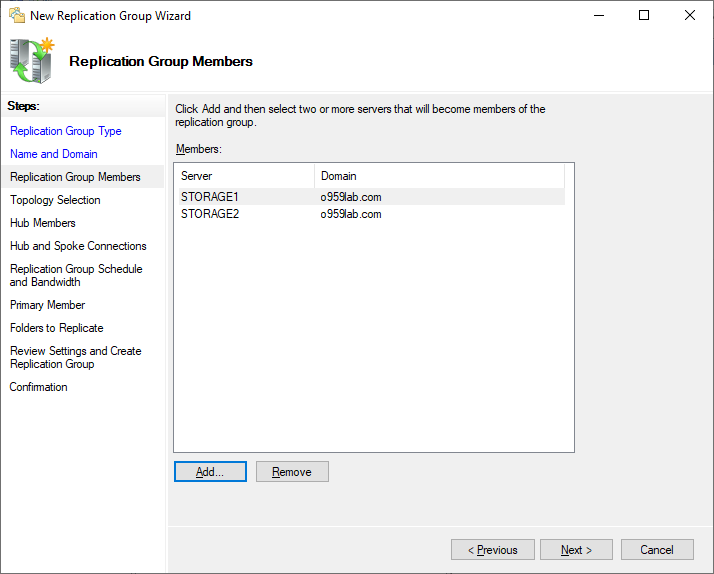Sort by Server column header

click(246, 176)
